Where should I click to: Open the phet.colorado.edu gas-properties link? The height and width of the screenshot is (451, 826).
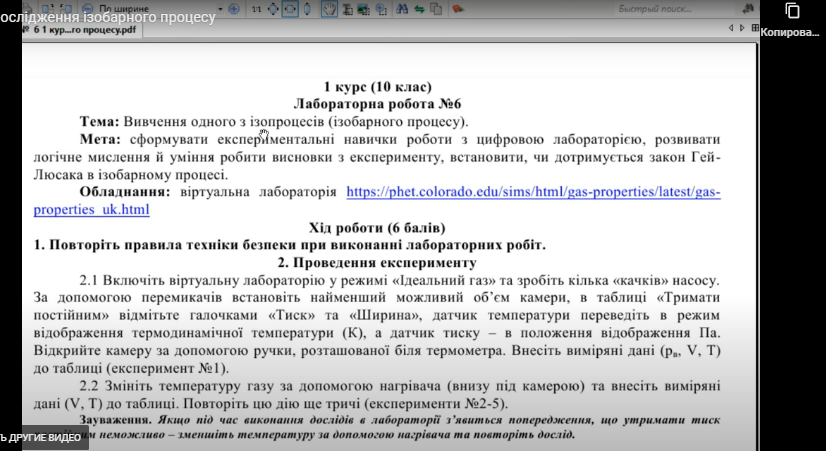[533, 192]
